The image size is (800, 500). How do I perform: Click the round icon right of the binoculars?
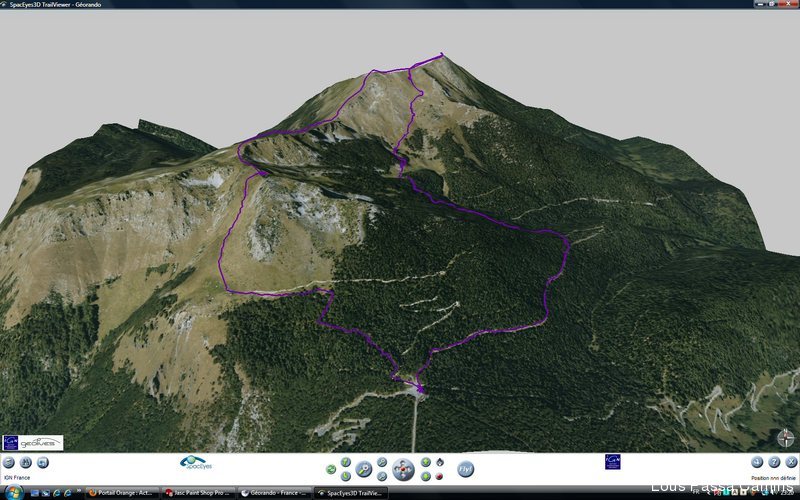[x=43, y=463]
